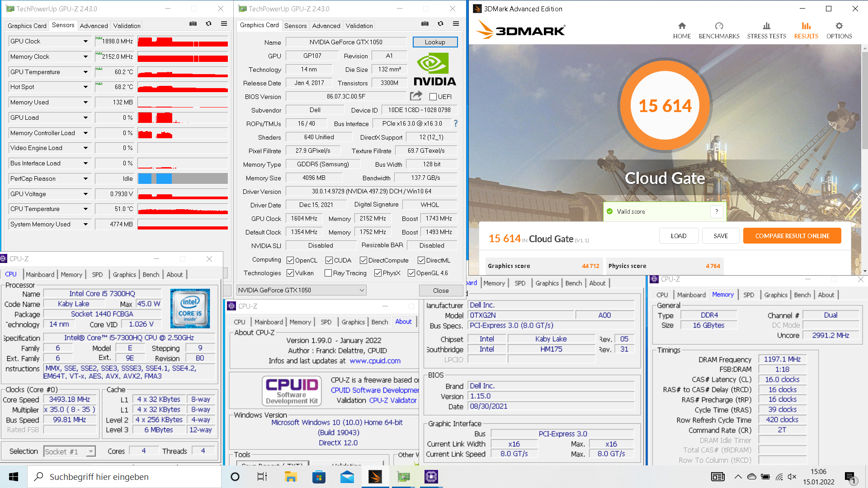This screenshot has height=488, width=868.
Task: Open SPD tab in CPU-Z Memory window
Action: pyautogui.click(x=749, y=295)
